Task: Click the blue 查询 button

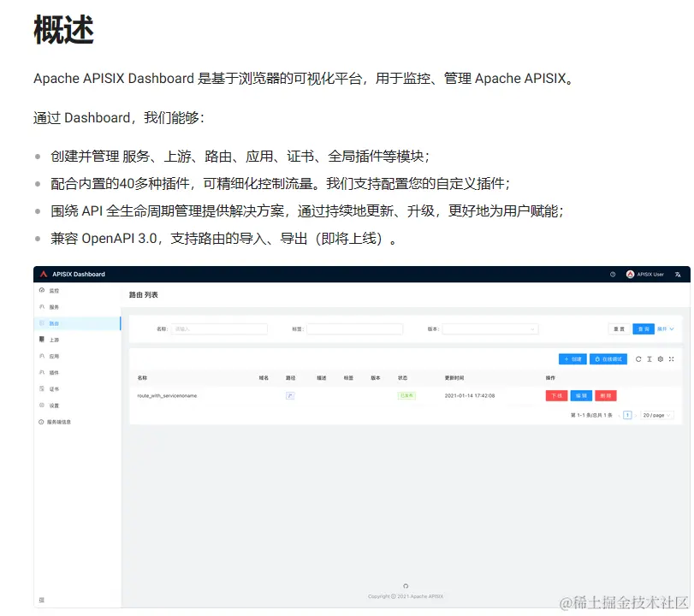Action: pyautogui.click(x=644, y=329)
